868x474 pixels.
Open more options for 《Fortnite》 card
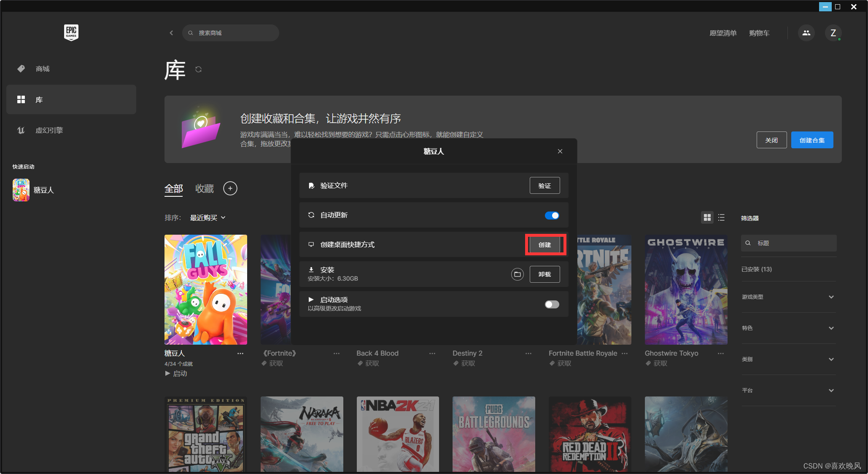(x=337, y=353)
